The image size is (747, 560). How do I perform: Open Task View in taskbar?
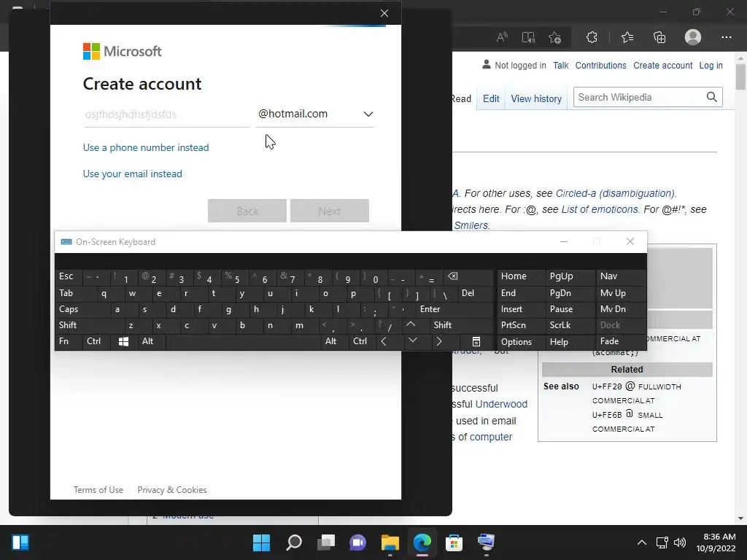326,542
